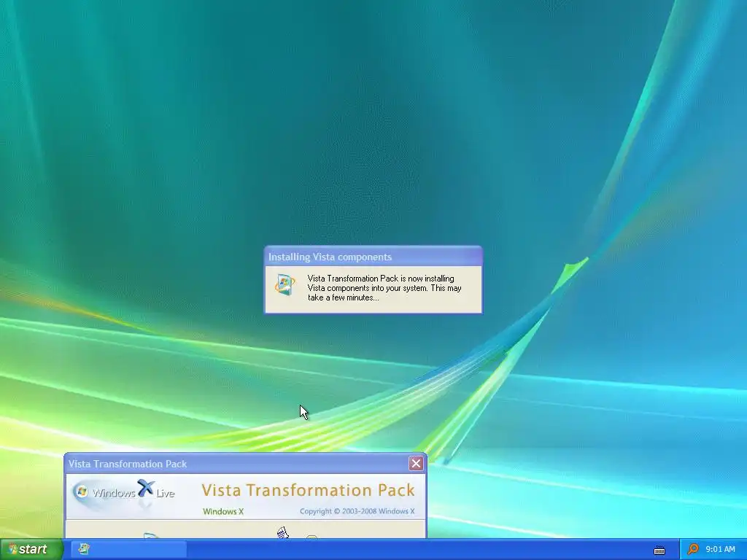Open the Windows start menu
This screenshot has width=747, height=560.
[x=31, y=549]
